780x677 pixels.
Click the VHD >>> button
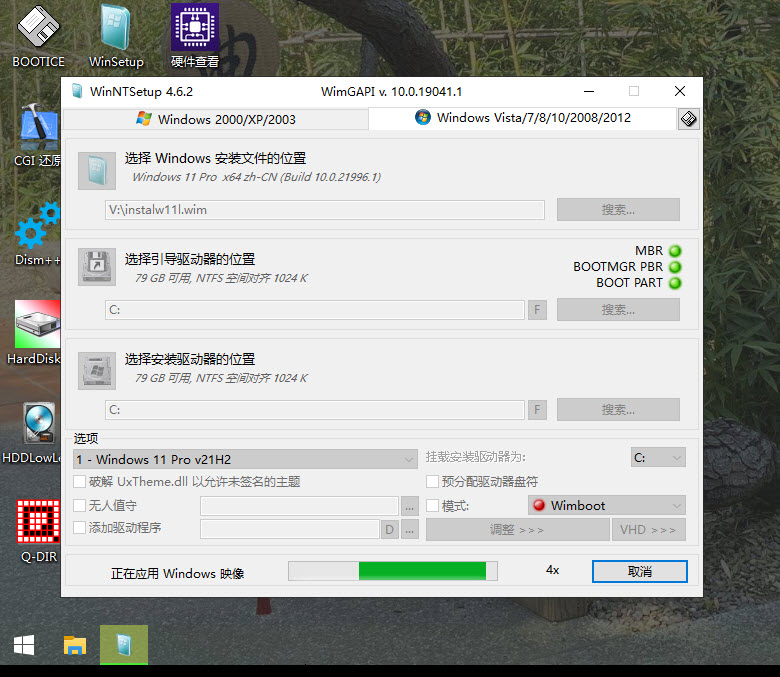point(649,530)
